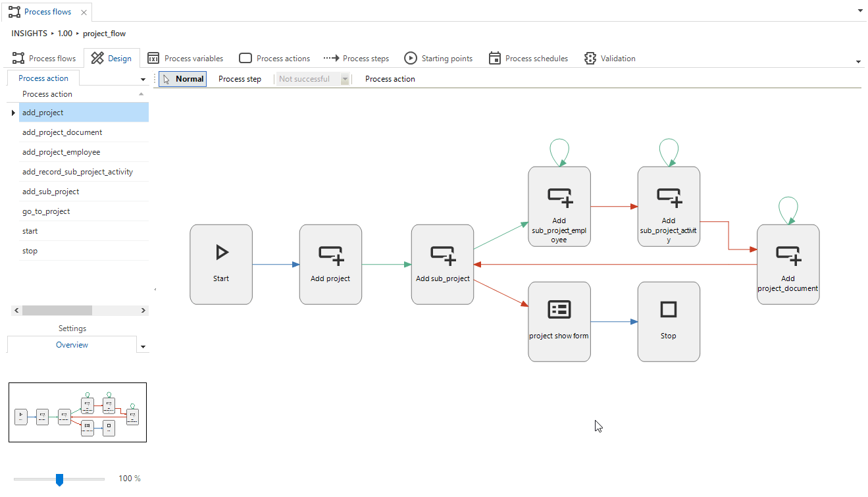Click the Process schedules calendar icon
This screenshot has width=868, height=497.
495,58
